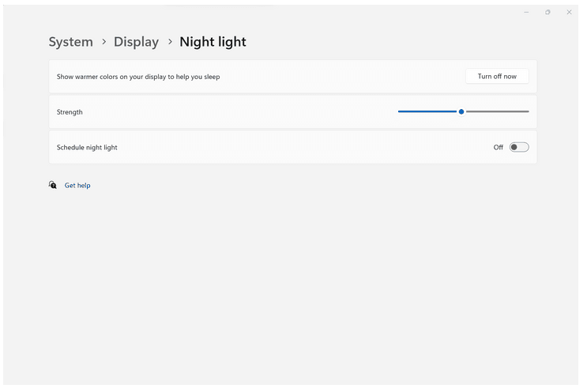Screen dimensions: 587x392
Task: Click the Turn off now button
Action: click(x=497, y=77)
